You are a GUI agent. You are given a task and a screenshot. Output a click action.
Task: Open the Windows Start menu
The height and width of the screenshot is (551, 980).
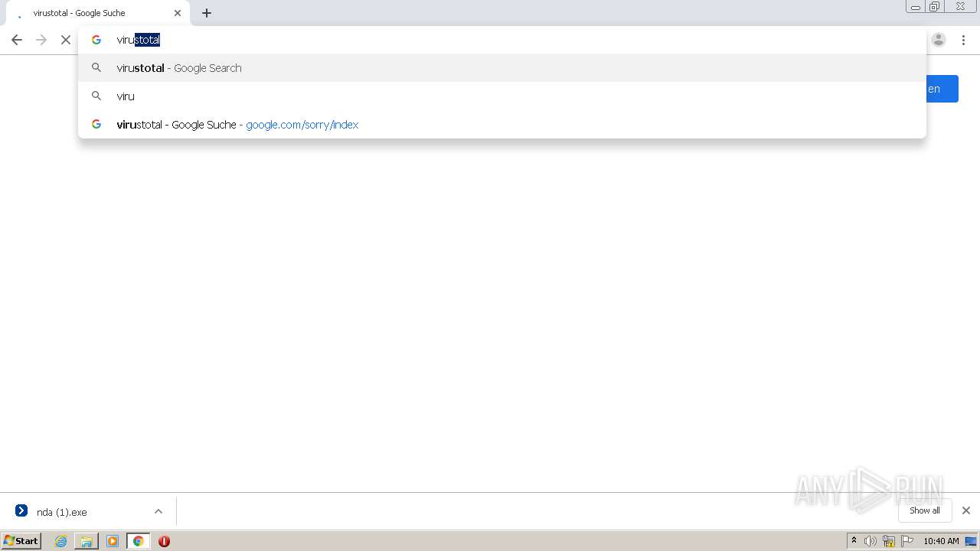[21, 541]
